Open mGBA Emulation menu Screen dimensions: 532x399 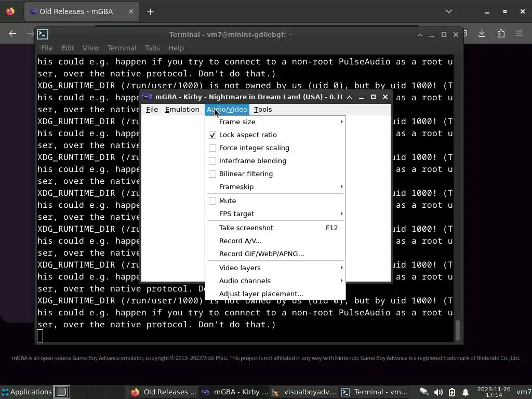[182, 109]
